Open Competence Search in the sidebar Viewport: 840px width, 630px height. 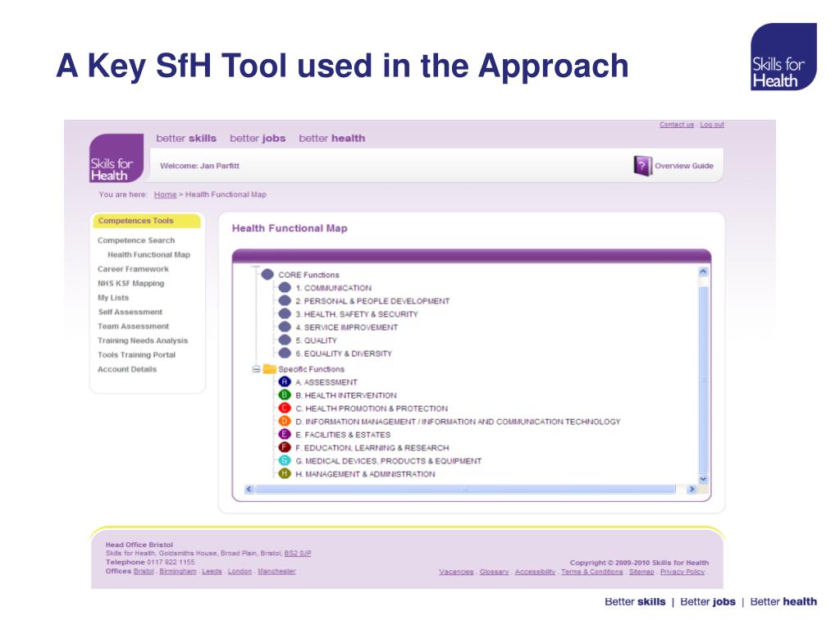[x=136, y=240]
